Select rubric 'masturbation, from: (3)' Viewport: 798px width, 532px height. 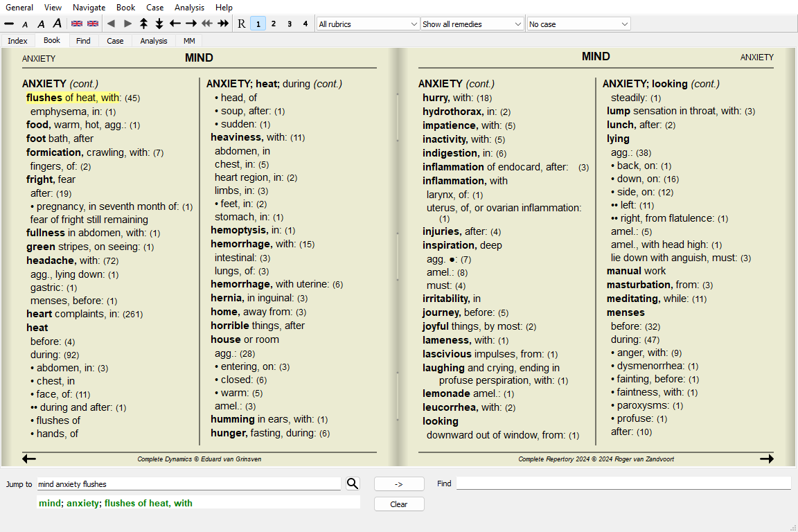click(x=659, y=285)
